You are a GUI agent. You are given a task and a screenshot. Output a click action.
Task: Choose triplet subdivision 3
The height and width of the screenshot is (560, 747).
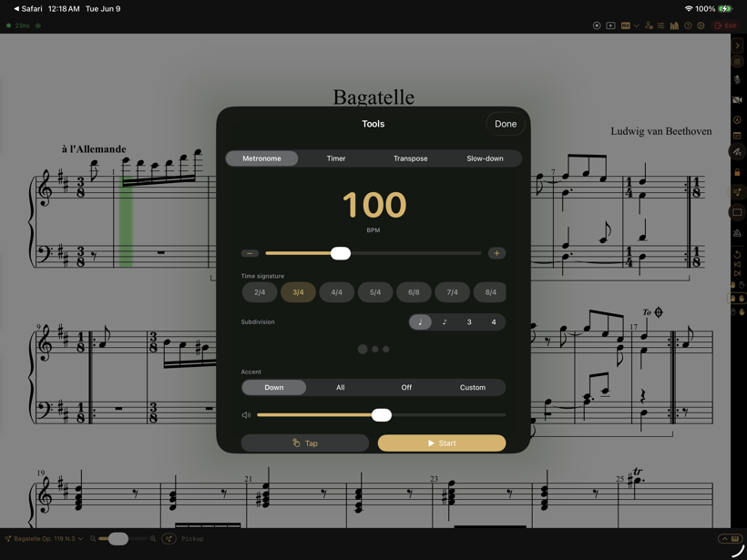469,322
